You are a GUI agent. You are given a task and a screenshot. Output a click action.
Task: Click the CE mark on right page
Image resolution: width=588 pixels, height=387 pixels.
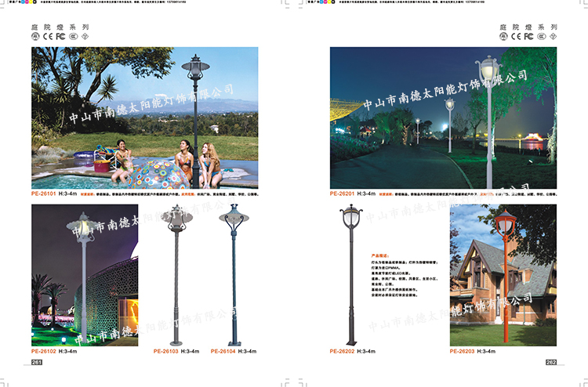pyautogui.click(x=517, y=36)
